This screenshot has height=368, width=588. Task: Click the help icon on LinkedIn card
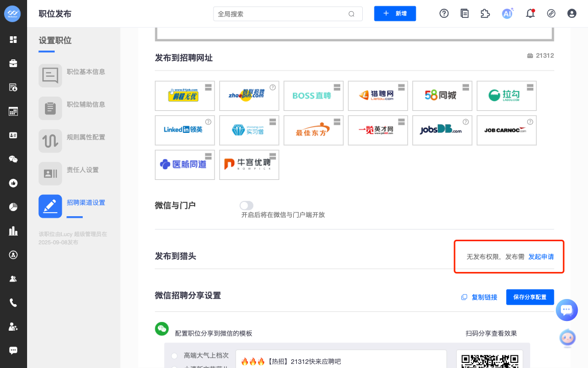208,122
